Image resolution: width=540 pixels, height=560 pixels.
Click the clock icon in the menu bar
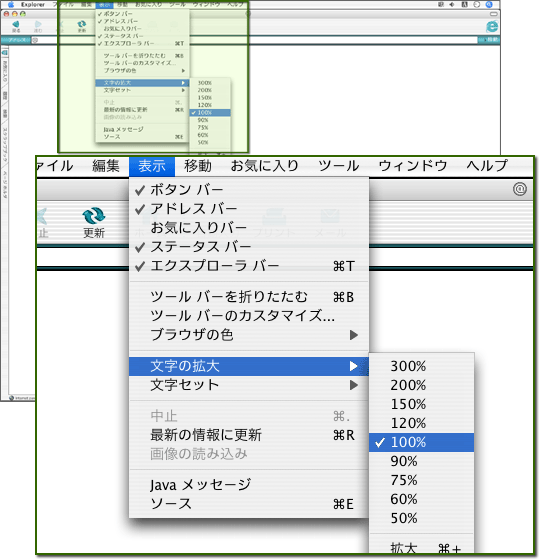point(477,4)
